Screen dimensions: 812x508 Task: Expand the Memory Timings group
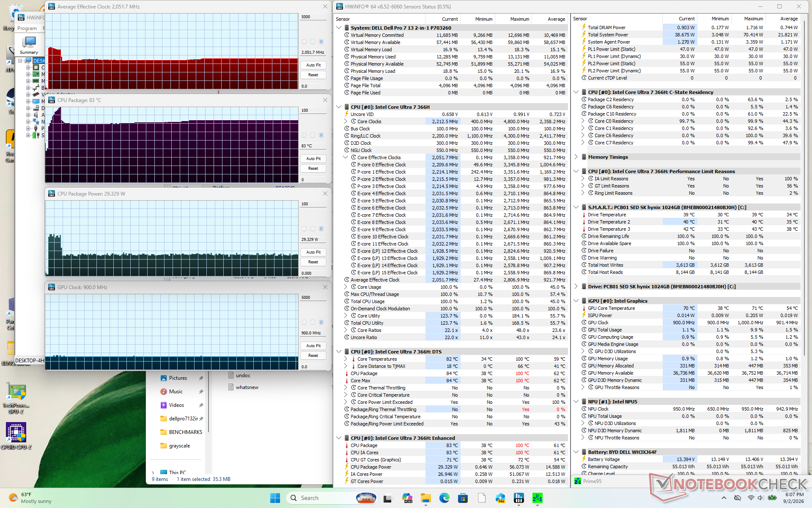576,157
